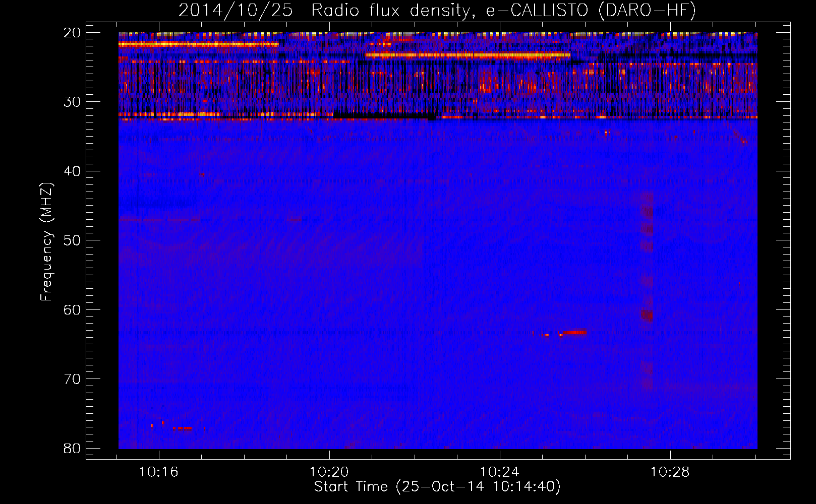Click the 10:28 time tick label
This screenshot has height=504, width=816.
pos(670,472)
